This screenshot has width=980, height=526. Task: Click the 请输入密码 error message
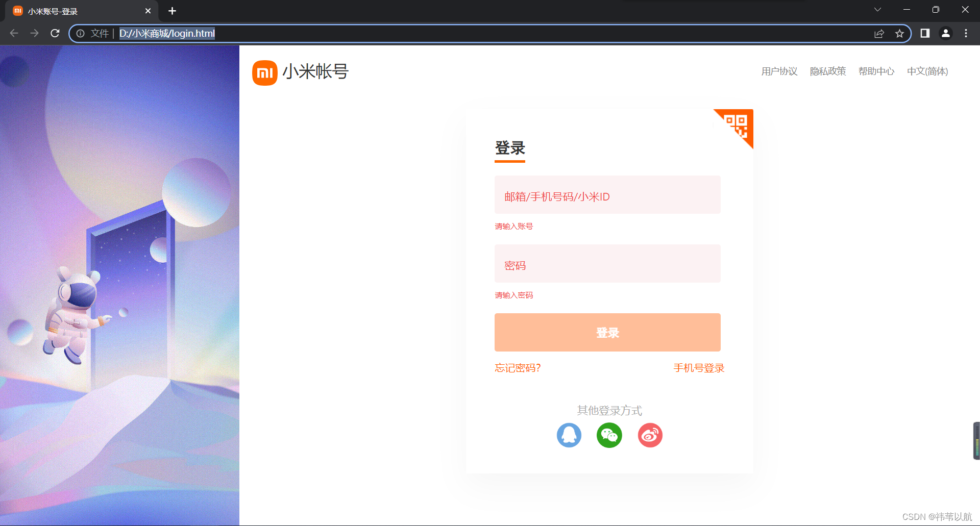[513, 295]
